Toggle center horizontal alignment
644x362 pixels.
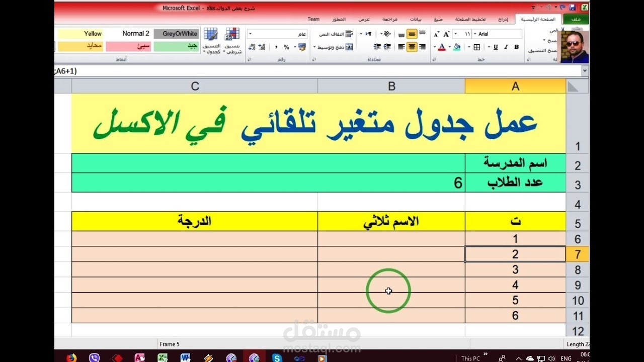point(412,47)
